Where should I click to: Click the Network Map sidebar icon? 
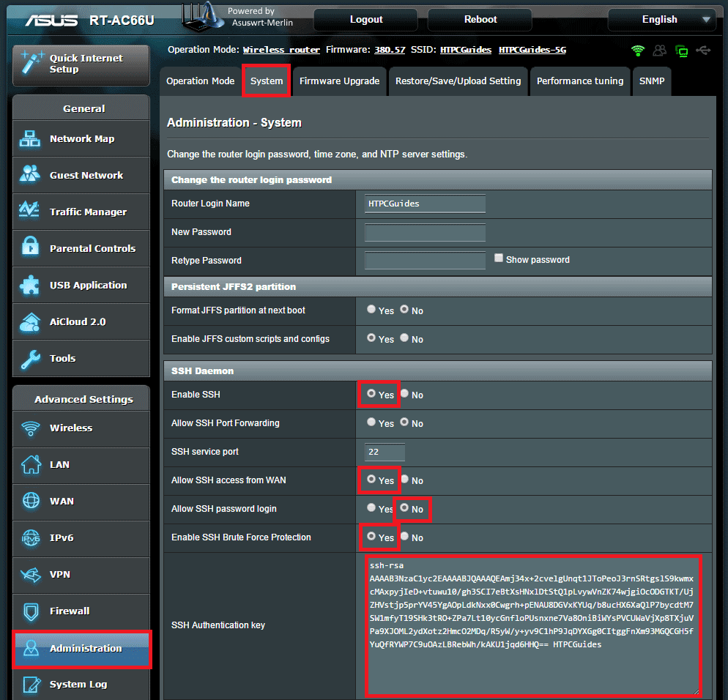tap(31, 139)
